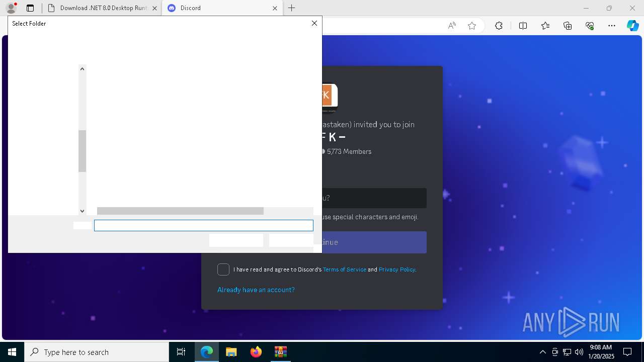644x362 pixels.
Task: Open the tab actions menu icon
Action: (30, 8)
